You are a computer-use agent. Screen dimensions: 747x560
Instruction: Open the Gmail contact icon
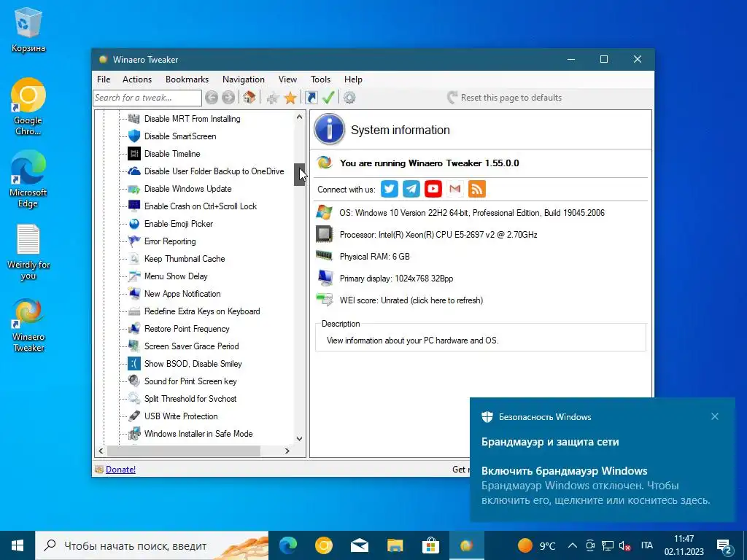(x=455, y=189)
